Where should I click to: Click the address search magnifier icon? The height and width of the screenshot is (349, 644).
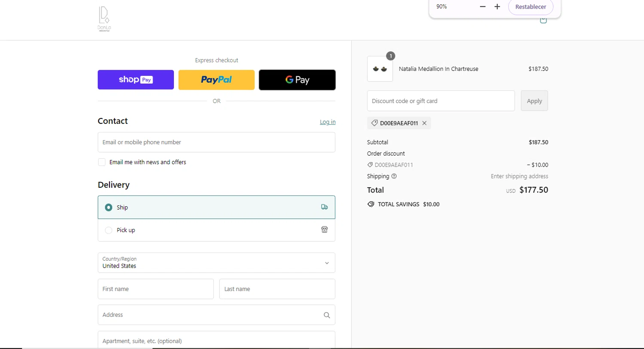(327, 315)
